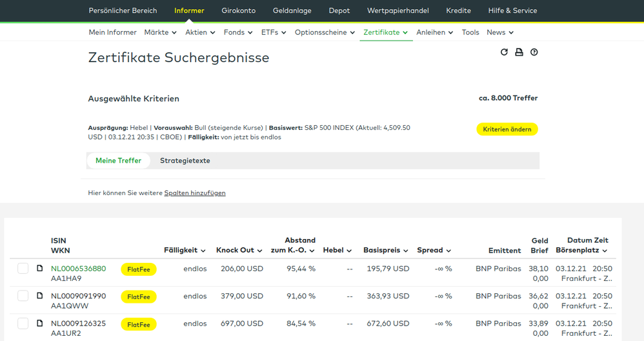The height and width of the screenshot is (341, 644).
Task: Click the print icon
Action: [x=519, y=52]
